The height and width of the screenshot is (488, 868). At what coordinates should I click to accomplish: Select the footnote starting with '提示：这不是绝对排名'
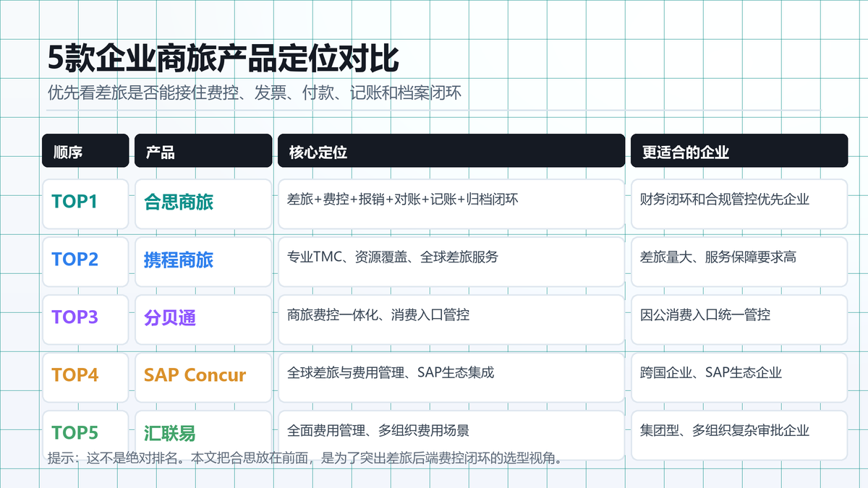click(305, 458)
